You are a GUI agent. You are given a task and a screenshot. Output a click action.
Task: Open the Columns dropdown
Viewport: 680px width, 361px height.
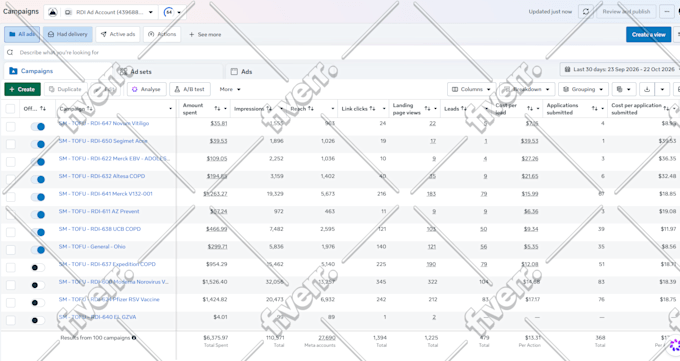click(471, 89)
